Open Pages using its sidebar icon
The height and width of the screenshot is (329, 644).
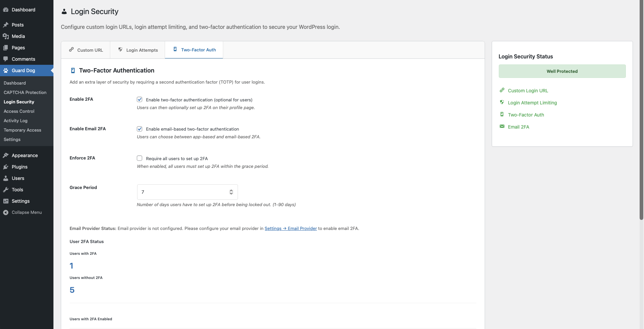[6, 47]
